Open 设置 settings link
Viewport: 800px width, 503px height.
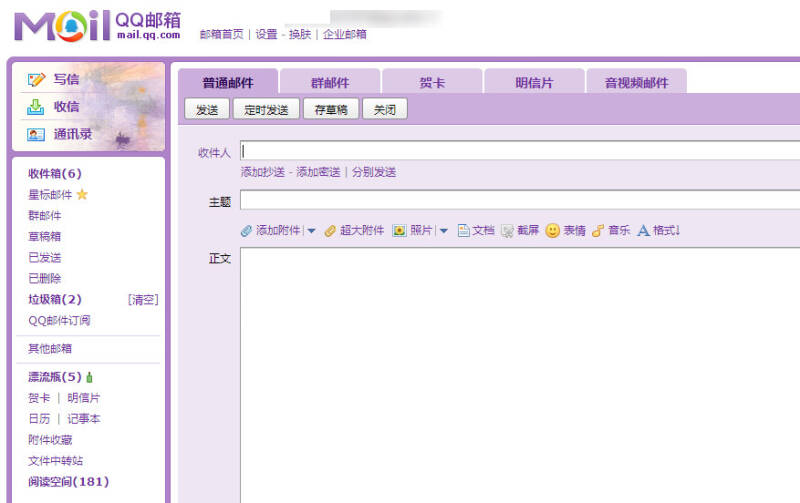[266, 34]
